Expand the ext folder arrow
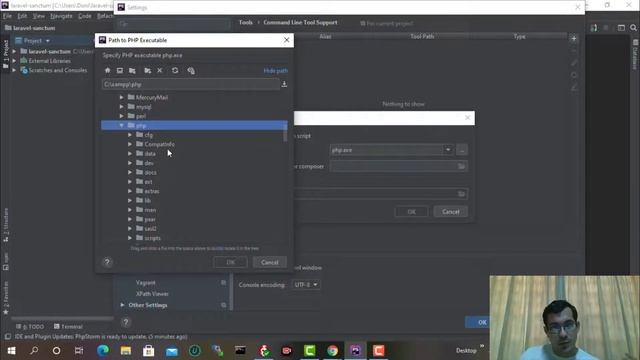Viewport: 640px width, 360px height. click(130, 182)
